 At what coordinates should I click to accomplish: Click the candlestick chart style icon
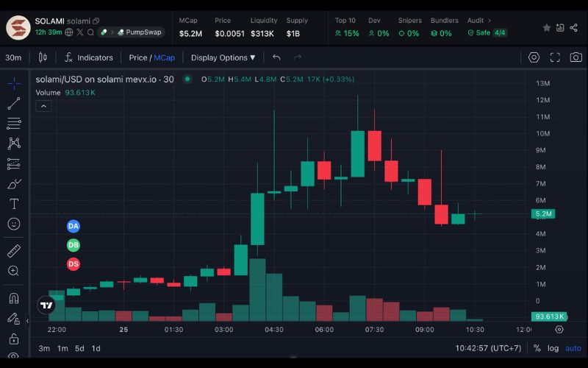pos(43,57)
